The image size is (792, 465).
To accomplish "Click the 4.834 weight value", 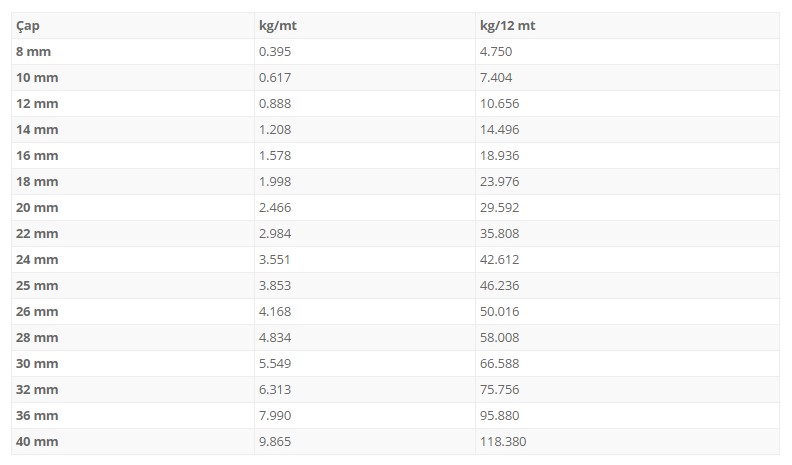I will click(275, 338).
